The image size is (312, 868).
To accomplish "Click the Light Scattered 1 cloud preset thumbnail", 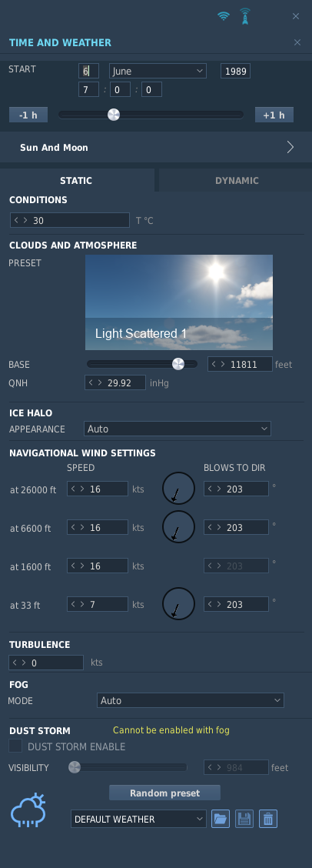I will (179, 302).
